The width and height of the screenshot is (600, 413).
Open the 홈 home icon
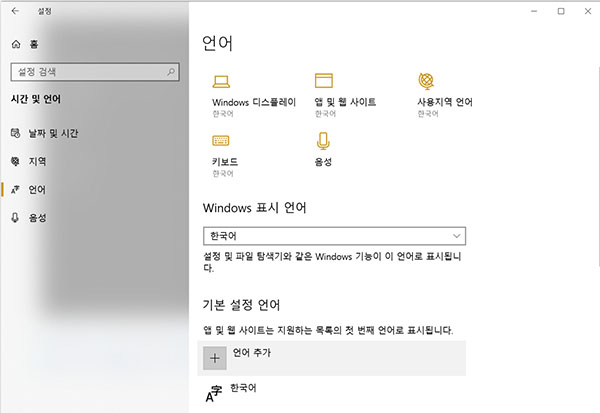click(x=16, y=44)
